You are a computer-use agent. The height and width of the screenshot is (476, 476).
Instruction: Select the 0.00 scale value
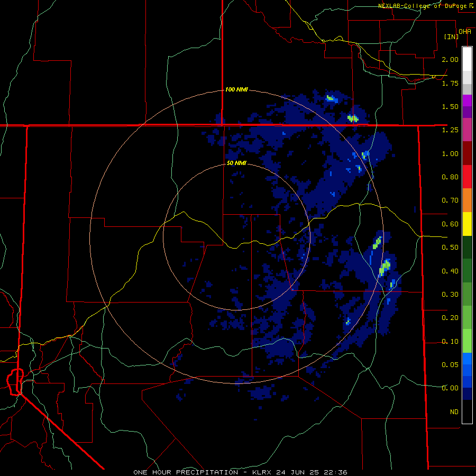pos(450,388)
